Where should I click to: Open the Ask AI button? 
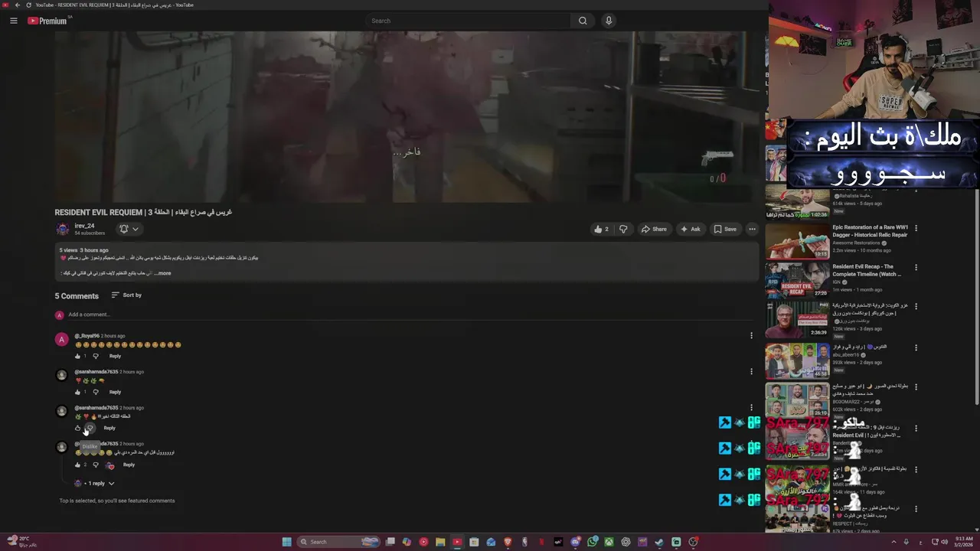click(x=690, y=229)
